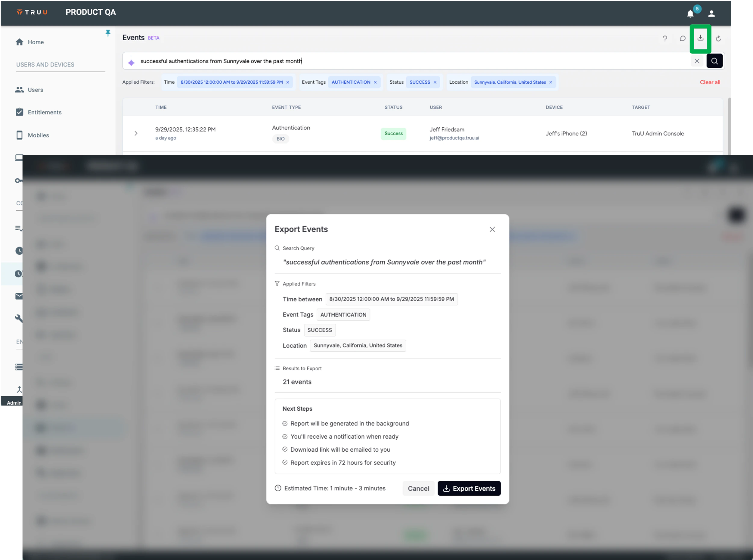753x560 pixels.
Task: Open the feedback chat icon
Action: click(x=683, y=39)
